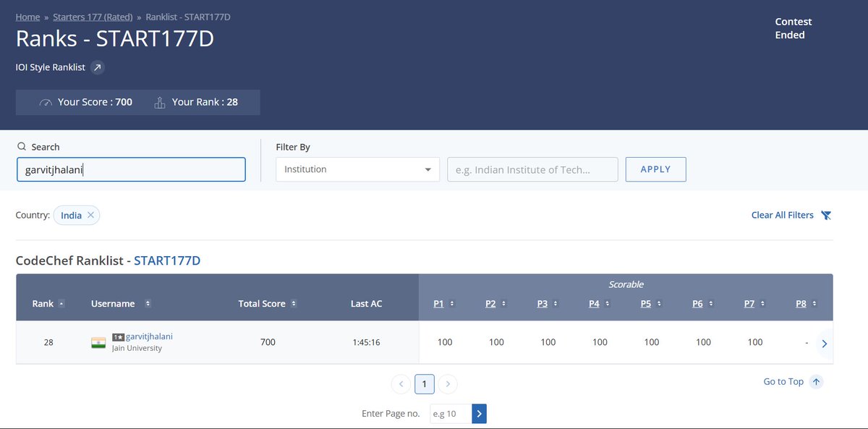The image size is (868, 429).
Task: Open the START177D ranklist heading link
Action: coord(167,260)
